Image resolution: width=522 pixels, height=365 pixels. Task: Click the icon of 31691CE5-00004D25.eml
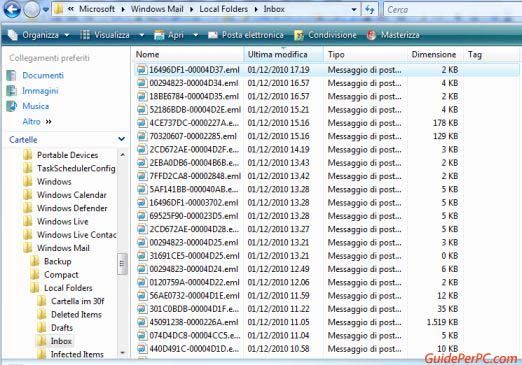(x=142, y=256)
